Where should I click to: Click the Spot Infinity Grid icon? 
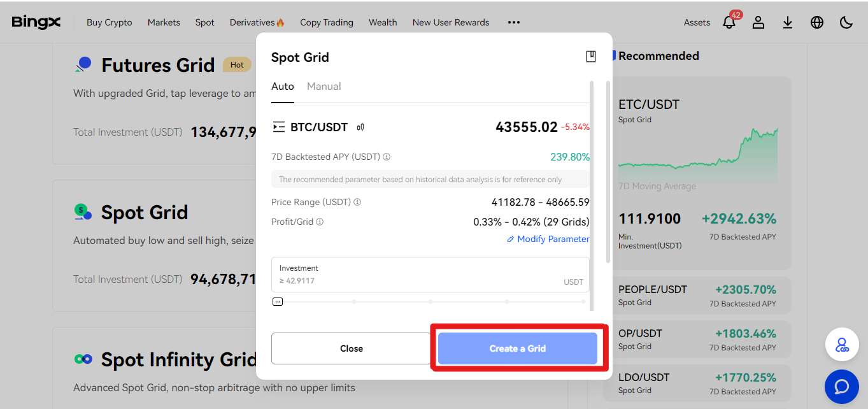pyautogui.click(x=83, y=359)
